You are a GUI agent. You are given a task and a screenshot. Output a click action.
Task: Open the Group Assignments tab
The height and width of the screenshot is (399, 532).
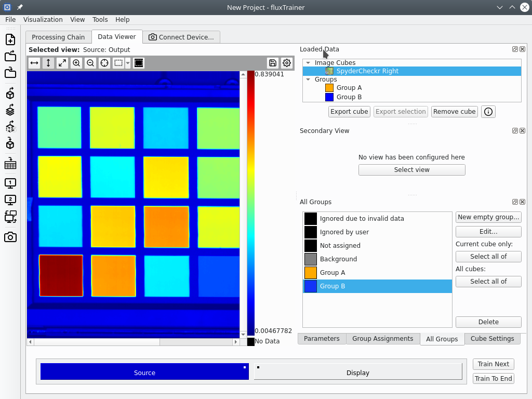tap(383, 339)
